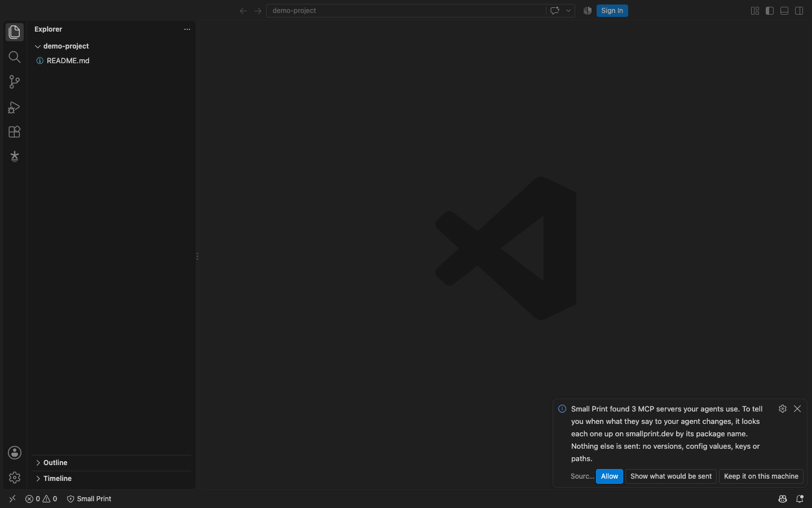Image resolution: width=812 pixels, height=508 pixels.
Task: Click the notification Source label
Action: [582, 476]
